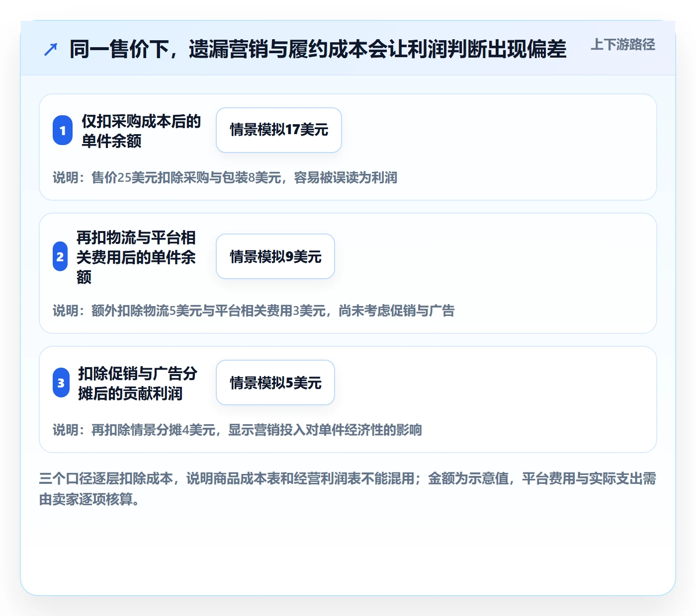Image resolution: width=696 pixels, height=616 pixels.
Task: Click the 上下游路径 label in header
Action: click(623, 45)
